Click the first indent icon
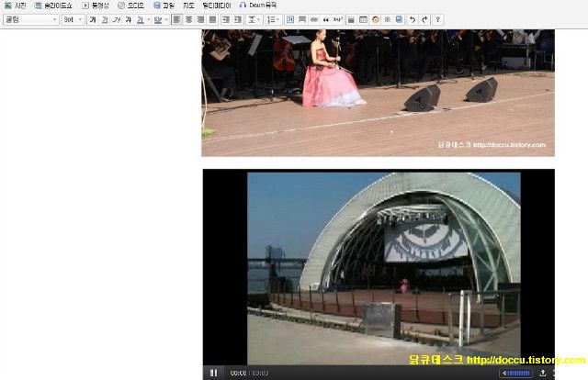 tap(226, 19)
